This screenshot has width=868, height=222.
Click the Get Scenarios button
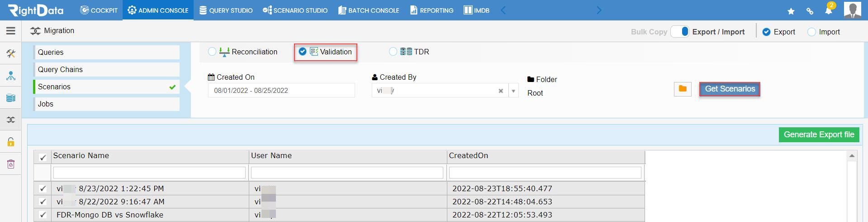point(730,89)
